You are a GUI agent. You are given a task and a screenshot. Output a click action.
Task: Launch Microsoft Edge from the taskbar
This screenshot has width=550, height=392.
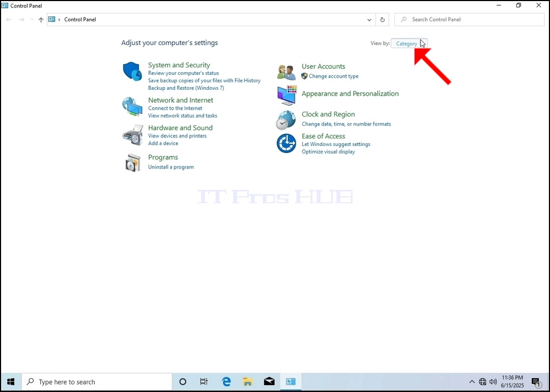click(226, 382)
